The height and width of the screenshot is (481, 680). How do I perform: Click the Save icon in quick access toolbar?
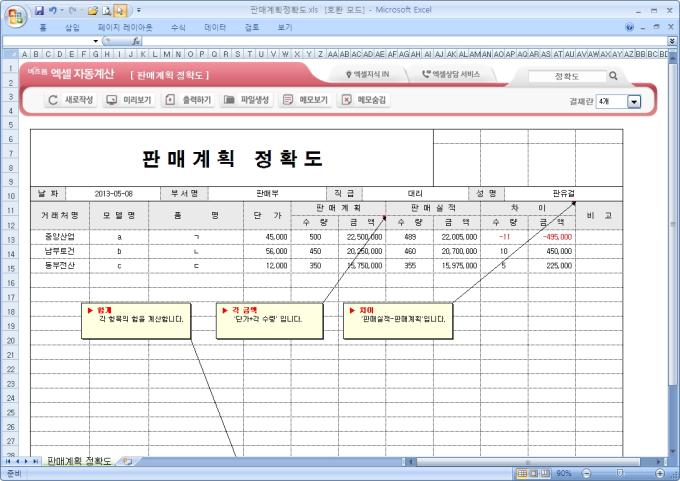(39, 10)
